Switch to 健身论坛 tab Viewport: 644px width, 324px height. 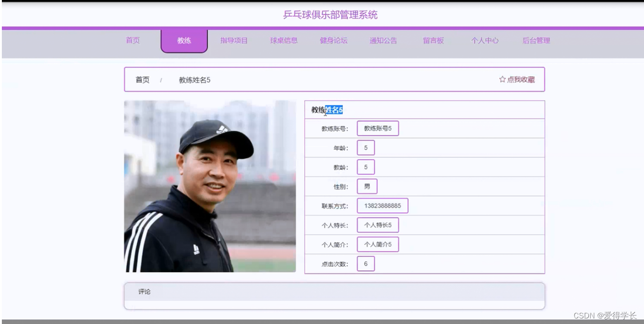pyautogui.click(x=333, y=41)
